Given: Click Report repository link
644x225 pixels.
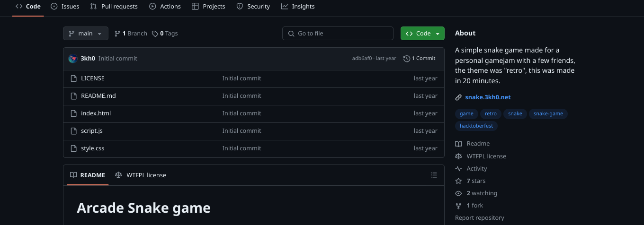Looking at the screenshot, I should point(479,218).
